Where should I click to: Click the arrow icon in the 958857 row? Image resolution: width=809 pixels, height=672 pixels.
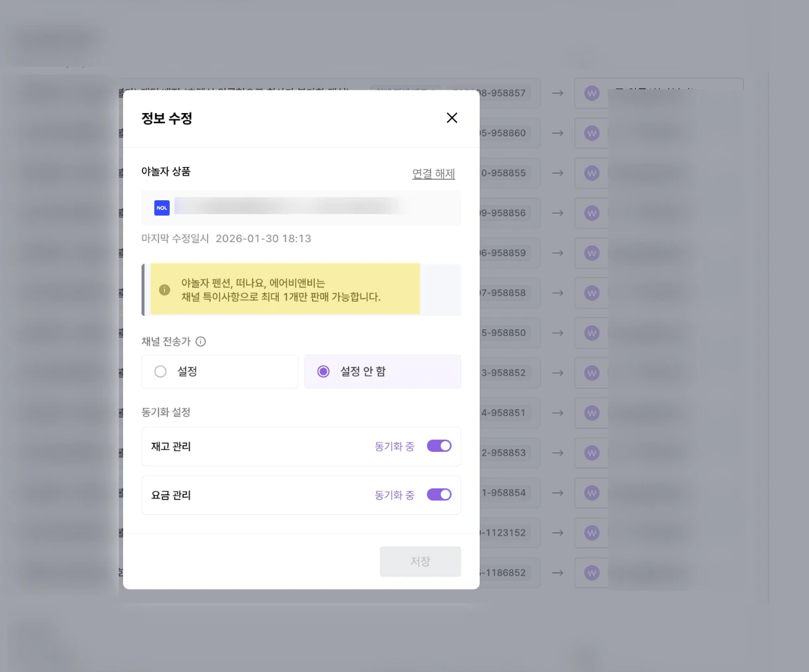(558, 93)
